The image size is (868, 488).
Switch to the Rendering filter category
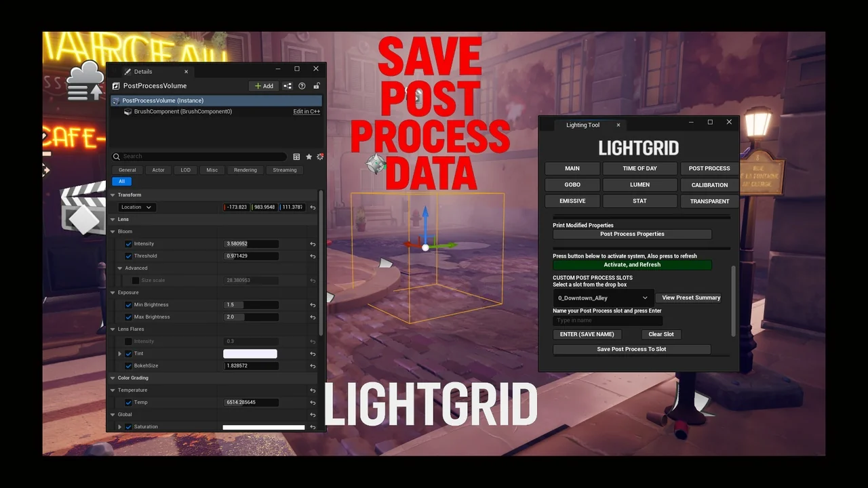pyautogui.click(x=245, y=169)
